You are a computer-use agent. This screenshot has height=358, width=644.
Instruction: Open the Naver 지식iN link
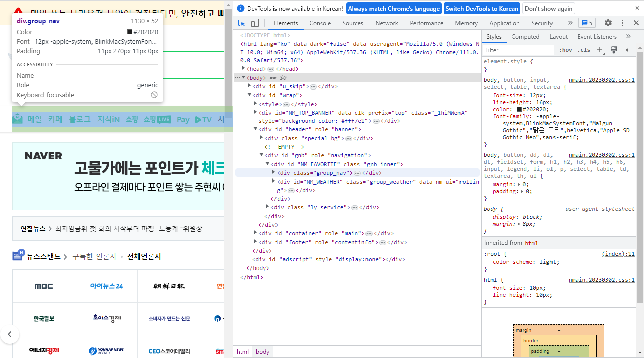109,119
